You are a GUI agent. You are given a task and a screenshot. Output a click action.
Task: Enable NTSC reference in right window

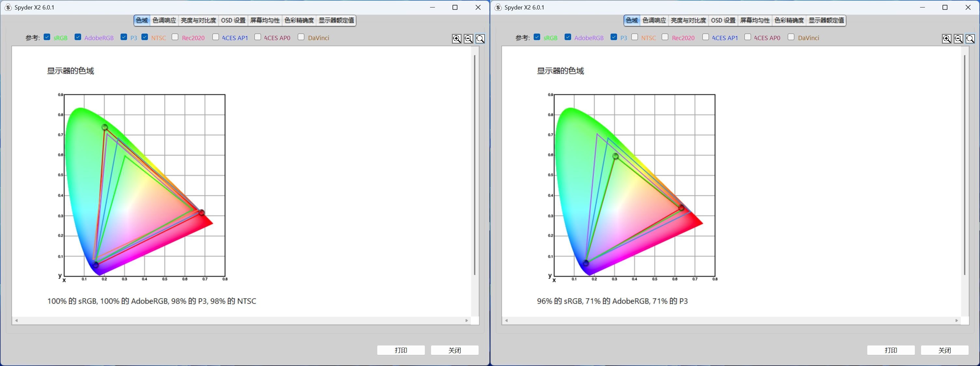[x=635, y=37]
